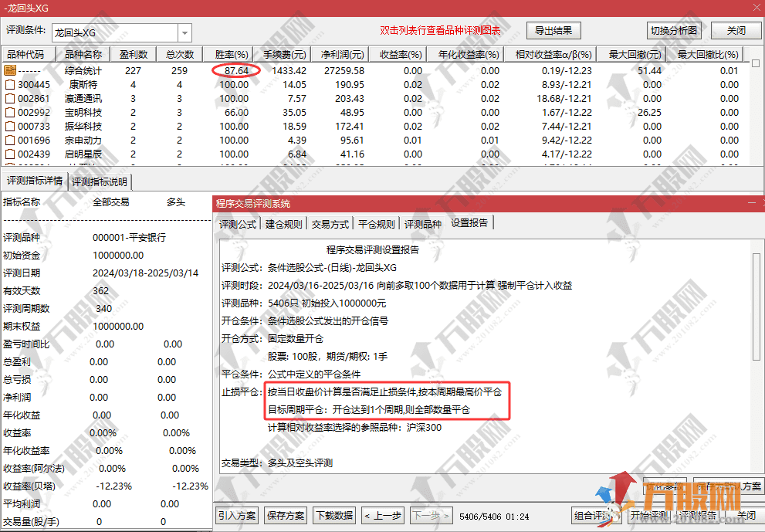This screenshot has height=532, width=765.
Task: Click the 切换分析图 button
Action: tap(674, 31)
